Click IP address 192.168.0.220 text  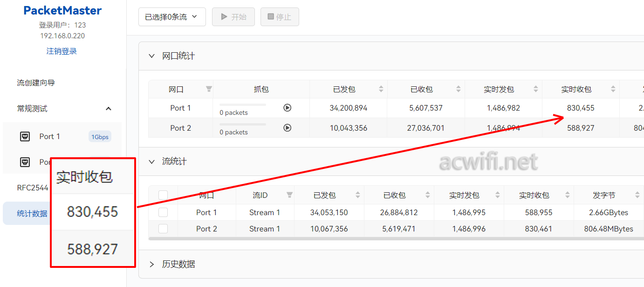[x=62, y=36]
